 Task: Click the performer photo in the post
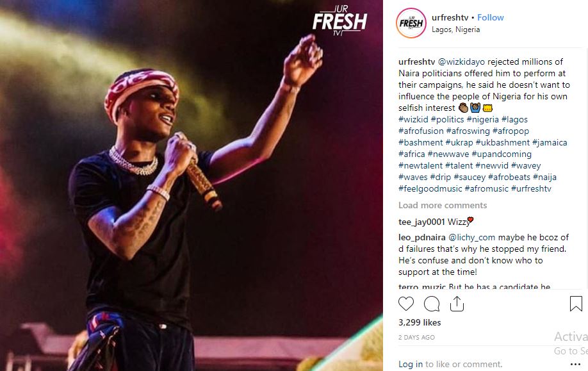(192, 185)
